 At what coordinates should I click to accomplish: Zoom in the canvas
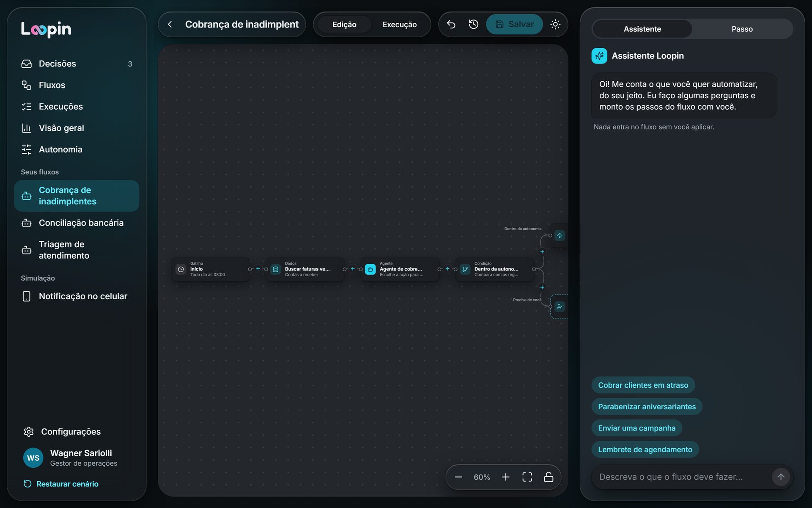tap(506, 477)
